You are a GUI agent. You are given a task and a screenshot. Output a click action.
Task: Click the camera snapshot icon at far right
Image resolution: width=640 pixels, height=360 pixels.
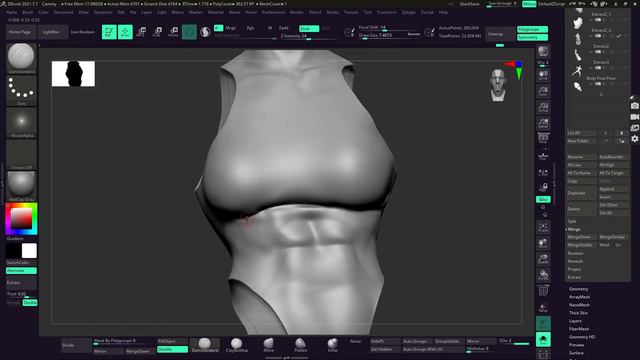[x=634, y=106]
